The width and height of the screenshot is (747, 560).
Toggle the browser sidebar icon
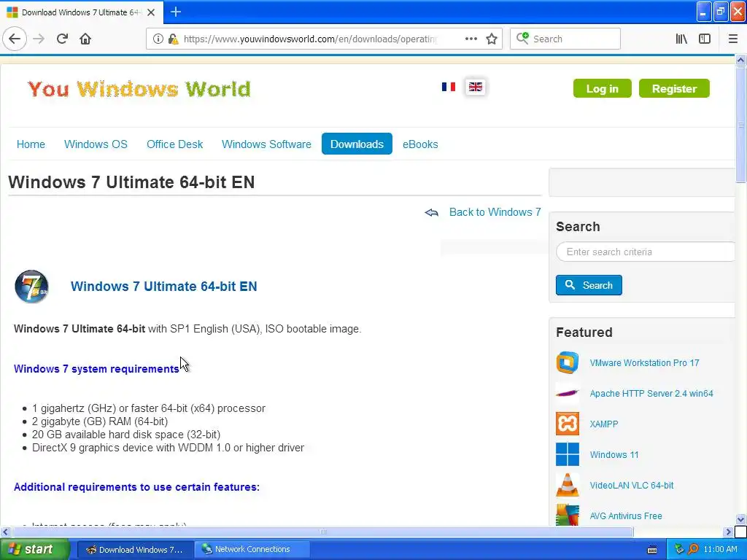tap(705, 39)
